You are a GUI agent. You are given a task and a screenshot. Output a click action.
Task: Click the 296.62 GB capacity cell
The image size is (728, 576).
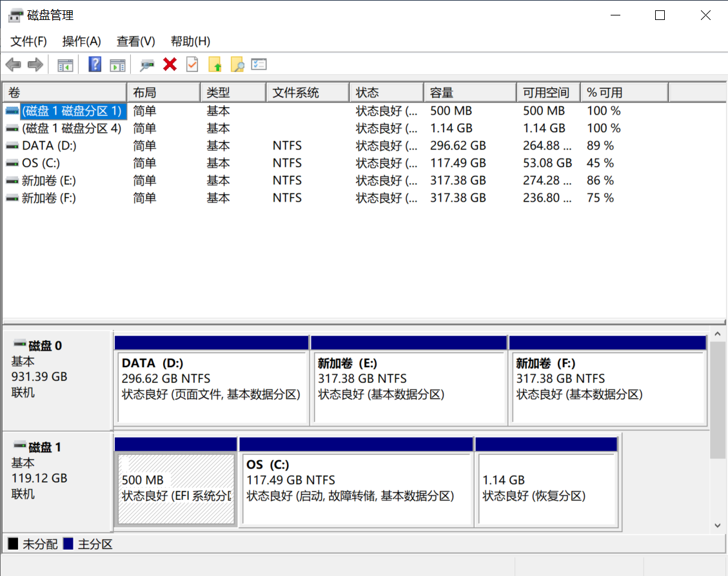coord(458,146)
